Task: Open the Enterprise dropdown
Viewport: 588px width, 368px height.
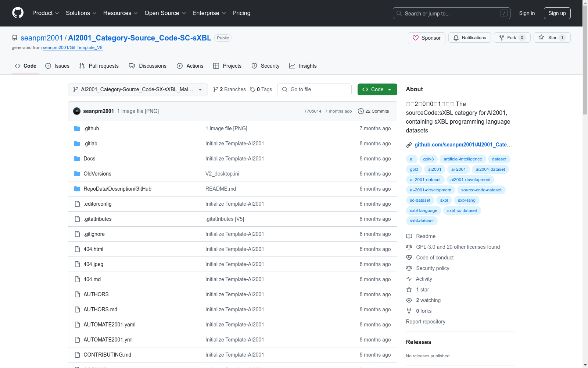Action: 209,13
